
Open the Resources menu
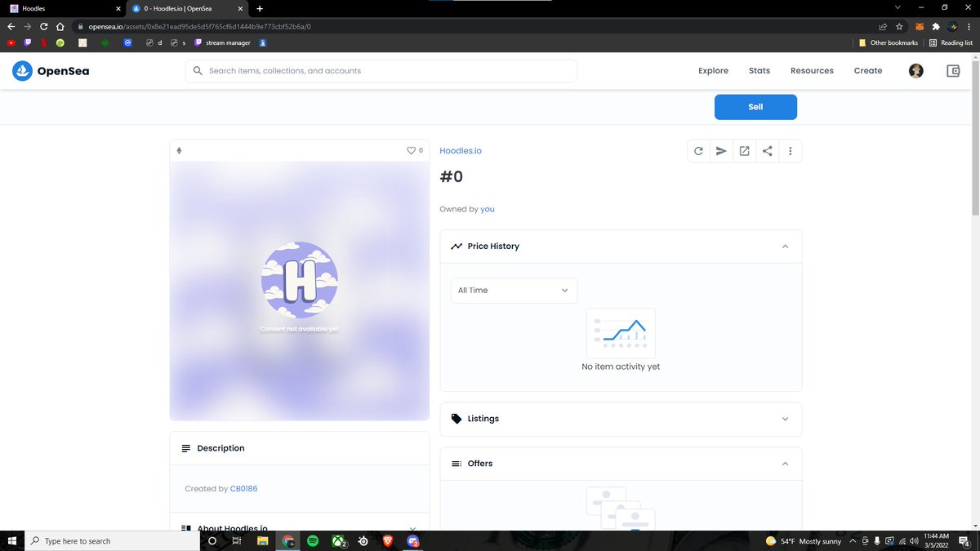812,71
